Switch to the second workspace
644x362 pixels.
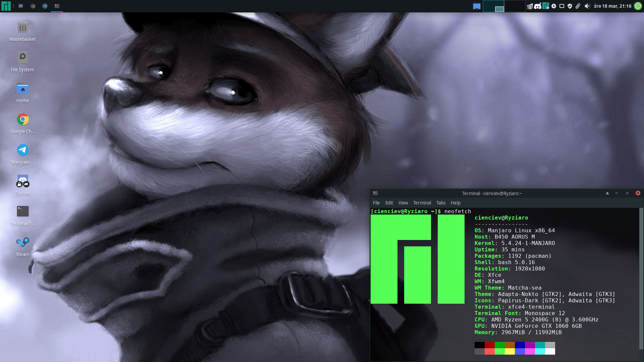515,6
